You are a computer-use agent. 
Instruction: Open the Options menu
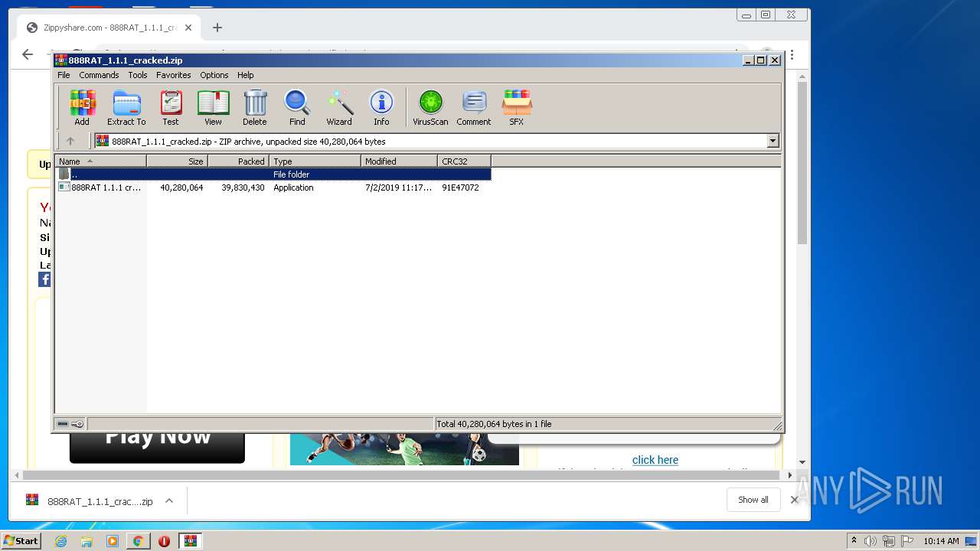[x=214, y=75]
